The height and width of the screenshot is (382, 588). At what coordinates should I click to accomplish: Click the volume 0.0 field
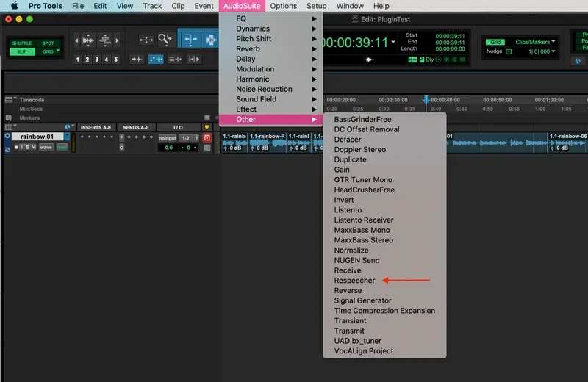click(x=169, y=148)
